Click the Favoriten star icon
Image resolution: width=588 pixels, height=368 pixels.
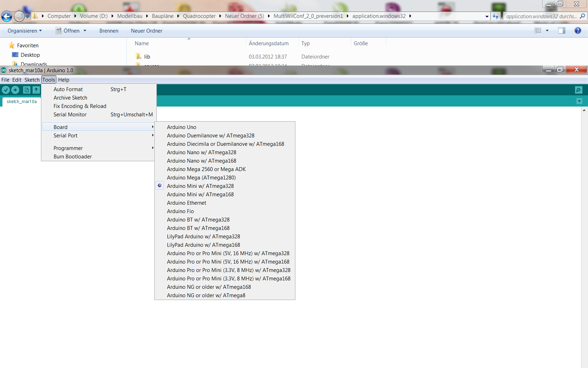pyautogui.click(x=12, y=46)
